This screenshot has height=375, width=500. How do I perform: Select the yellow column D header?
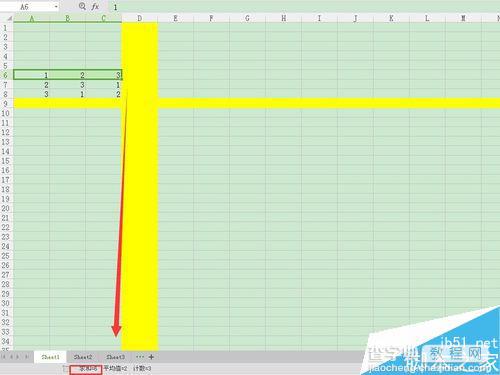[140, 18]
